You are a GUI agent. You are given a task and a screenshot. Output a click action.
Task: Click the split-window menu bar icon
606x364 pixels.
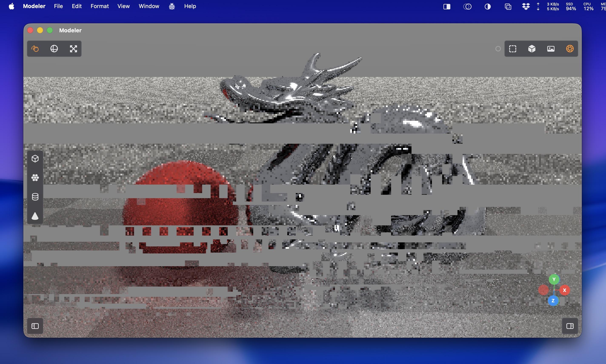click(447, 7)
